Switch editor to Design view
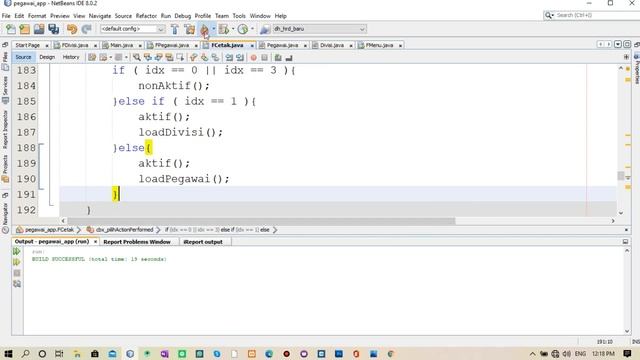 [47, 57]
